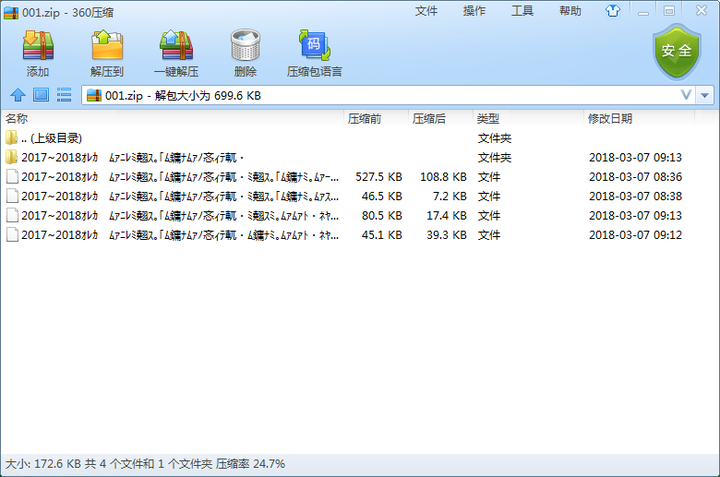This screenshot has width=720, height=477.
Task: Expand the address bar dropdown arrow
Action: [705, 95]
